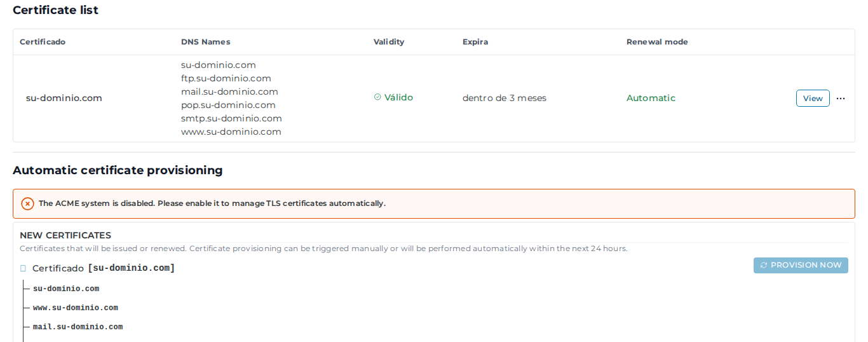
Task: Click the red error icon in ACME alert
Action: (27, 203)
